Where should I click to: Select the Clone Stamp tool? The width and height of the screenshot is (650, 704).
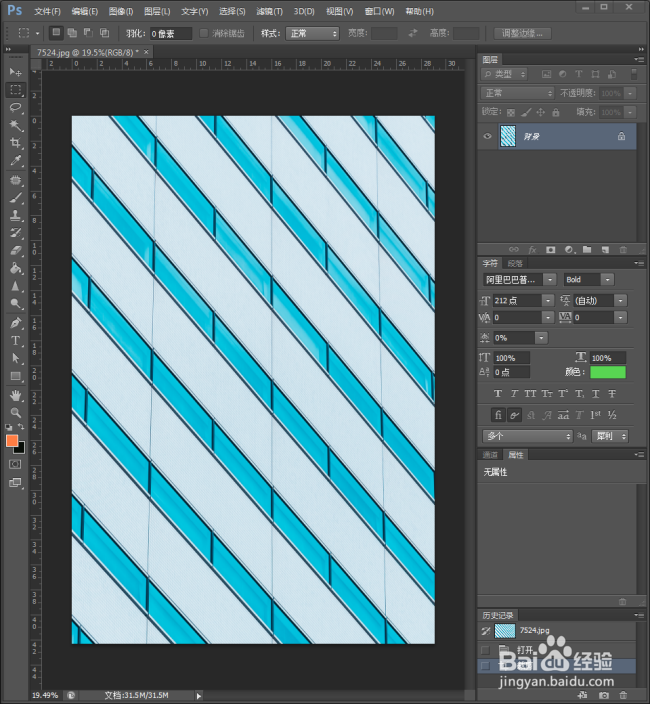pos(15,215)
